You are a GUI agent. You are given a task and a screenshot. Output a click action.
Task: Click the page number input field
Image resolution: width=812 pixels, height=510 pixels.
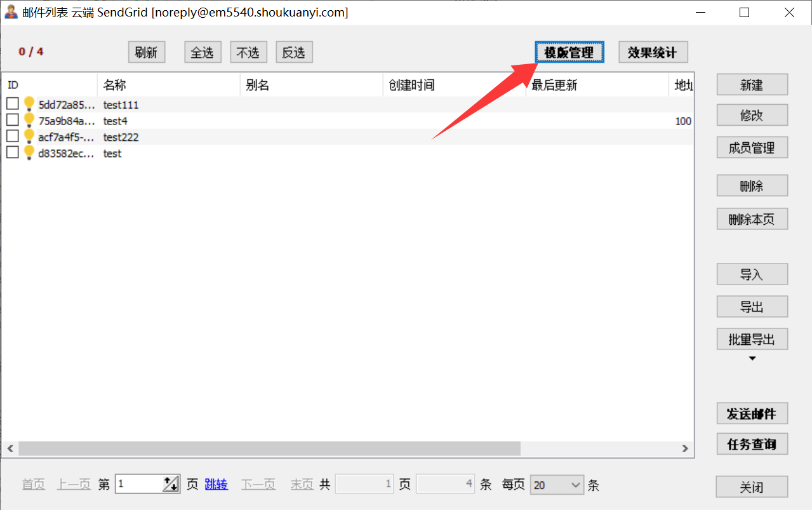point(139,485)
